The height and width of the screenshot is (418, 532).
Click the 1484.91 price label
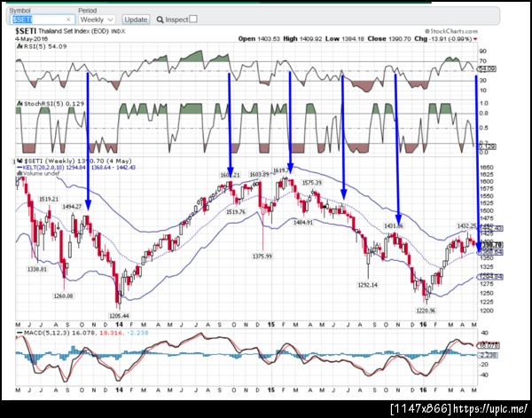pyautogui.click(x=302, y=223)
